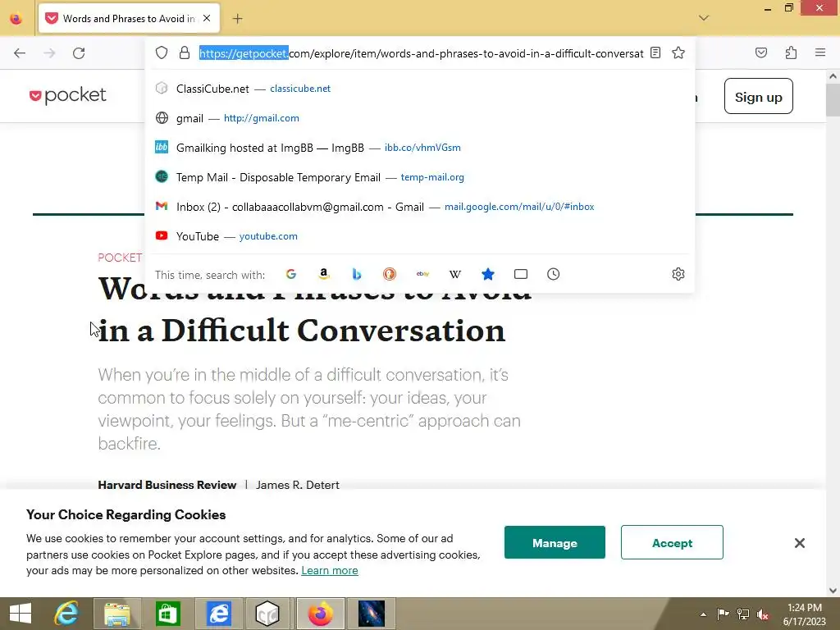This screenshot has width=840, height=630.
Task: Click into the address bar URL field
Action: 421,53
